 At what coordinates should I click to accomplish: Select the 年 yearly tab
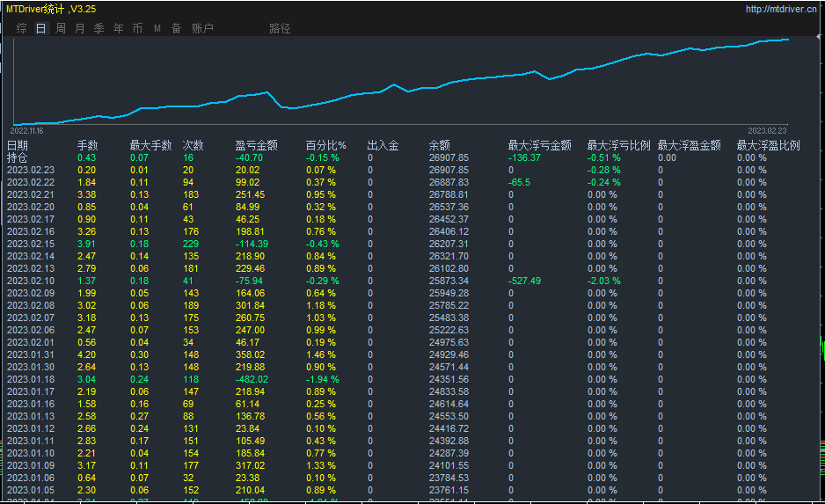tap(119, 28)
